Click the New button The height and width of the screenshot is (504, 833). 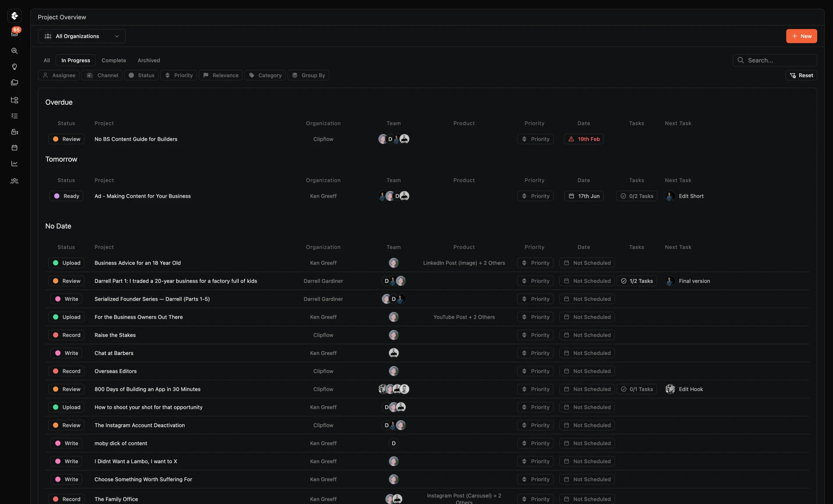(801, 36)
